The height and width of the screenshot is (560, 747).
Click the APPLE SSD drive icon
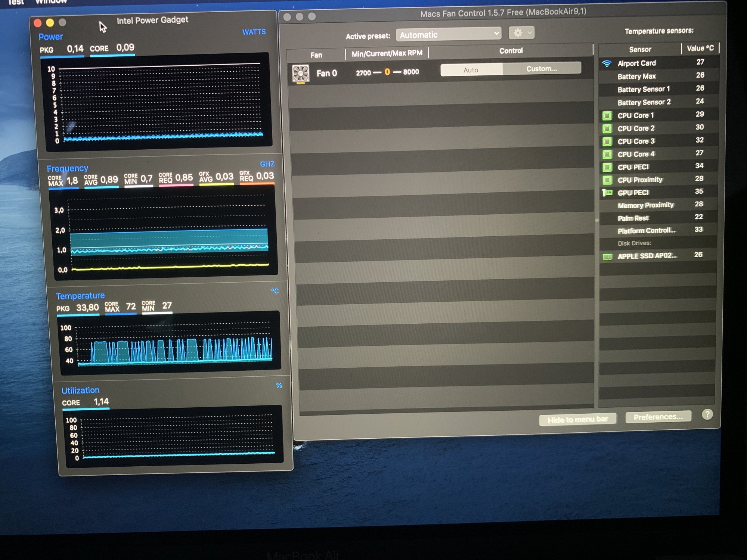pos(607,256)
